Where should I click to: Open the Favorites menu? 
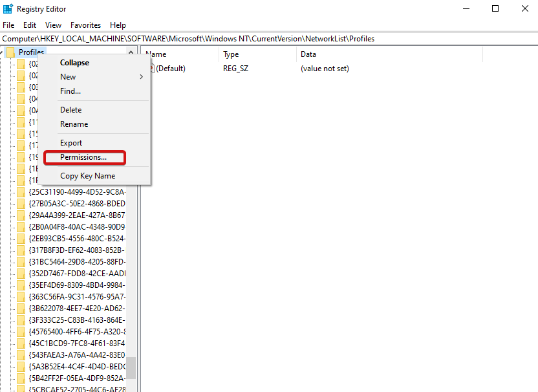click(x=85, y=25)
